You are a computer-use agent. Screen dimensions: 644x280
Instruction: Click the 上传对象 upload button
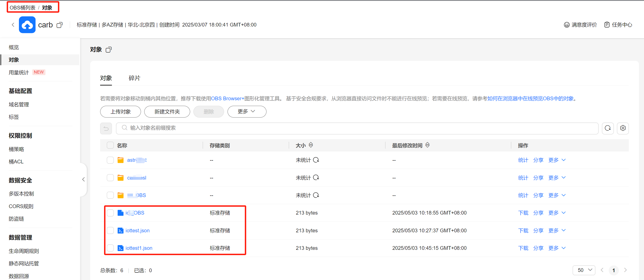coord(120,111)
